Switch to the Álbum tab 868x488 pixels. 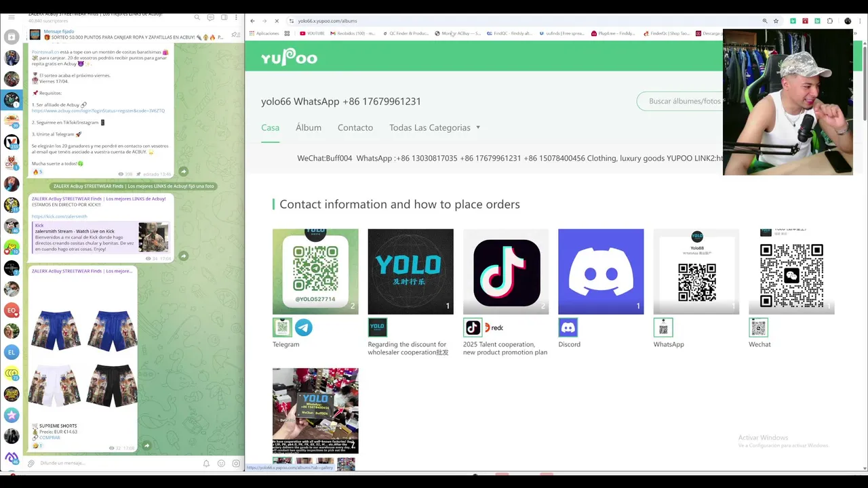coord(309,127)
